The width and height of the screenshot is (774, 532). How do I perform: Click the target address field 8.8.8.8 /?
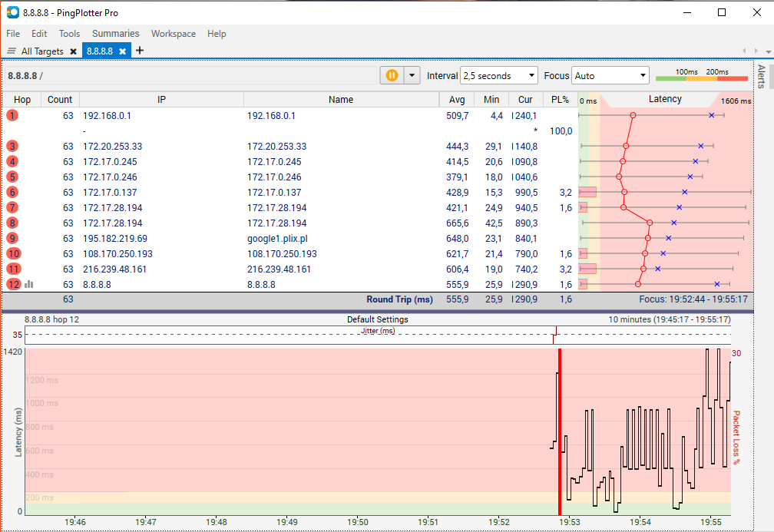coord(190,75)
